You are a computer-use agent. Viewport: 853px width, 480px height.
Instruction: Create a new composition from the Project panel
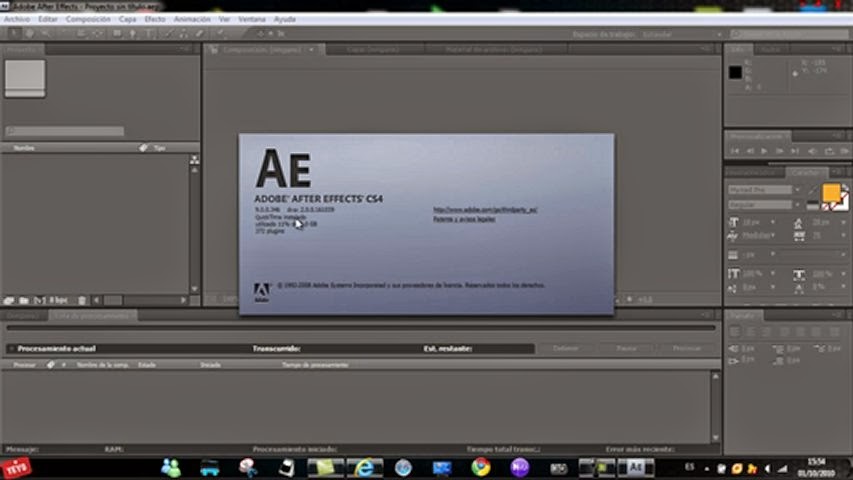click(x=40, y=300)
